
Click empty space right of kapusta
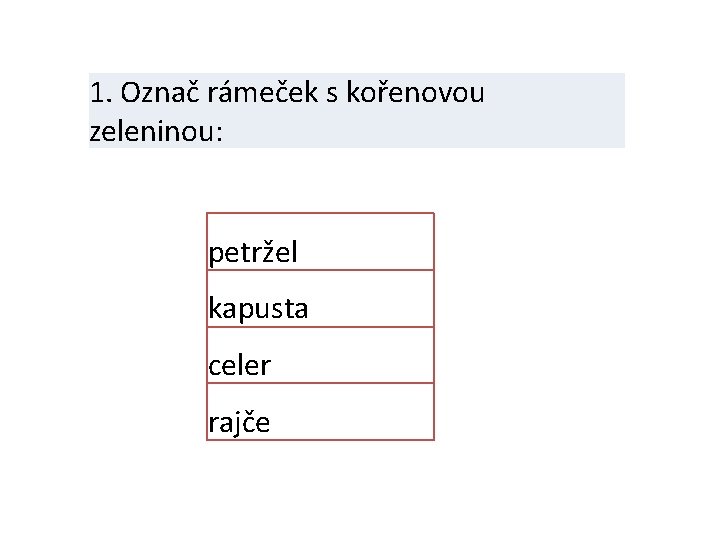click(371, 303)
